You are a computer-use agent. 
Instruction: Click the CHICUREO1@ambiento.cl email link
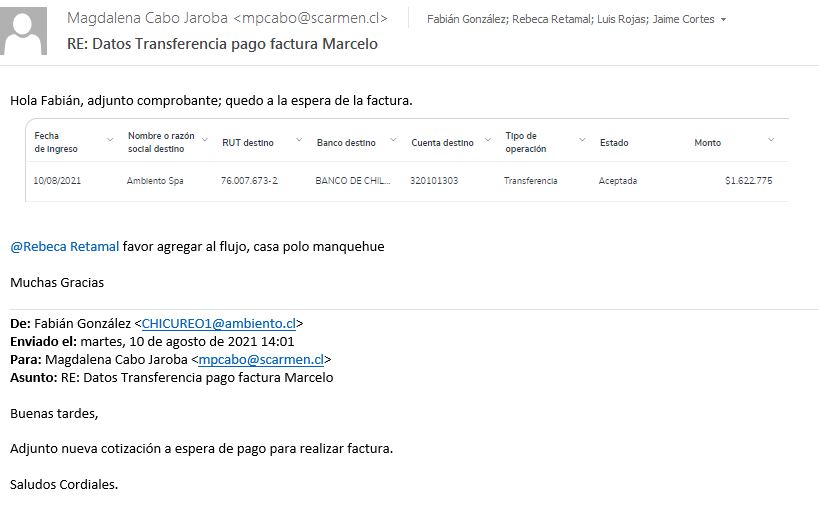tap(219, 323)
